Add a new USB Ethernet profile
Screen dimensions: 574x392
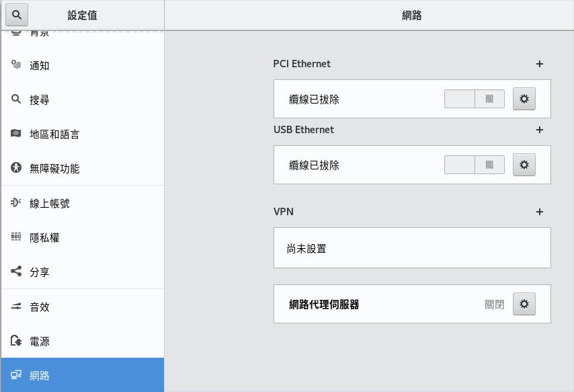click(539, 130)
